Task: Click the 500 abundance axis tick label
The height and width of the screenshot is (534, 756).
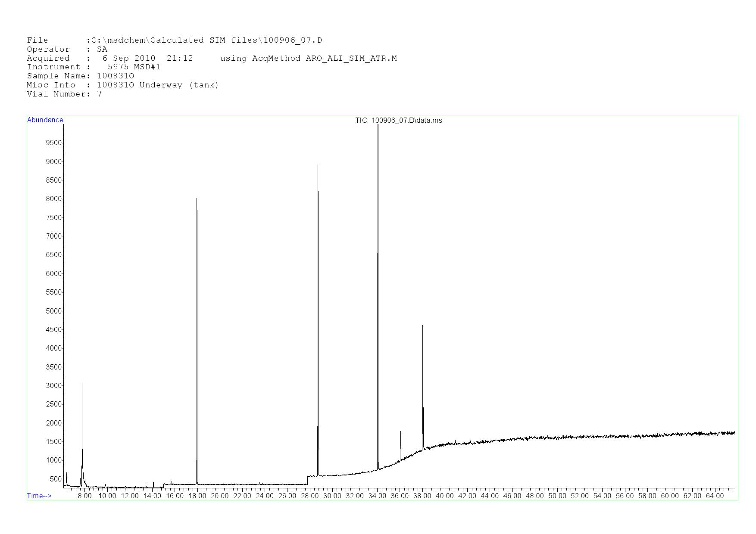Action: pyautogui.click(x=56, y=479)
